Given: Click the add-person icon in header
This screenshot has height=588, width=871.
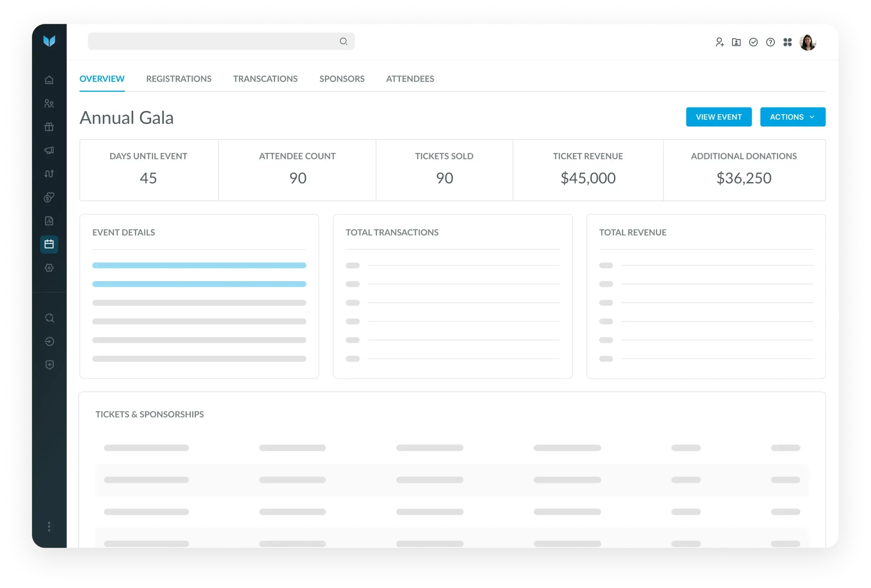Looking at the screenshot, I should point(719,42).
